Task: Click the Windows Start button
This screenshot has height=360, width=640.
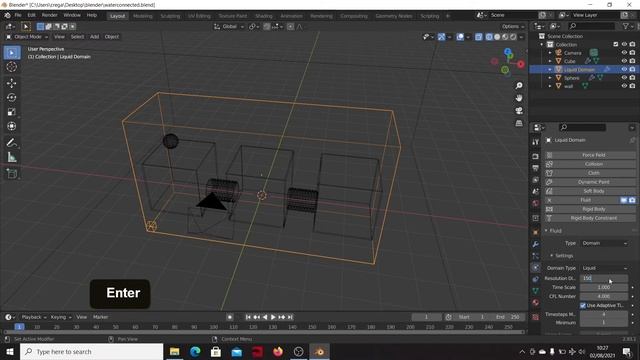Action: [10, 351]
